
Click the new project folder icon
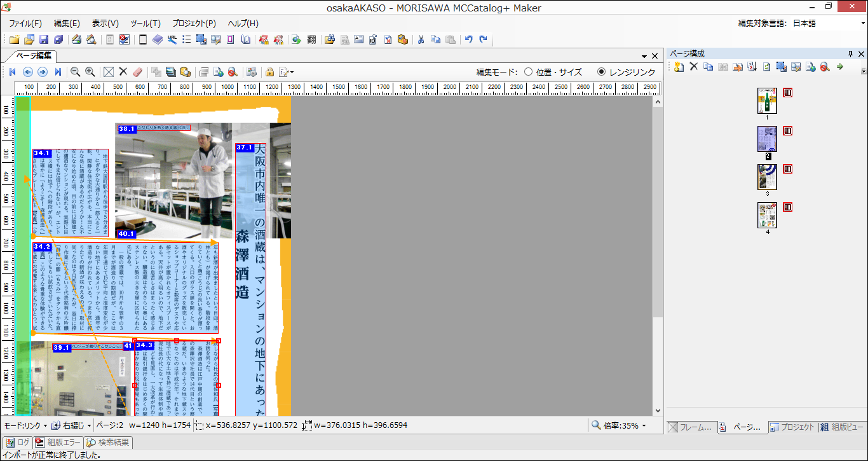(14, 39)
